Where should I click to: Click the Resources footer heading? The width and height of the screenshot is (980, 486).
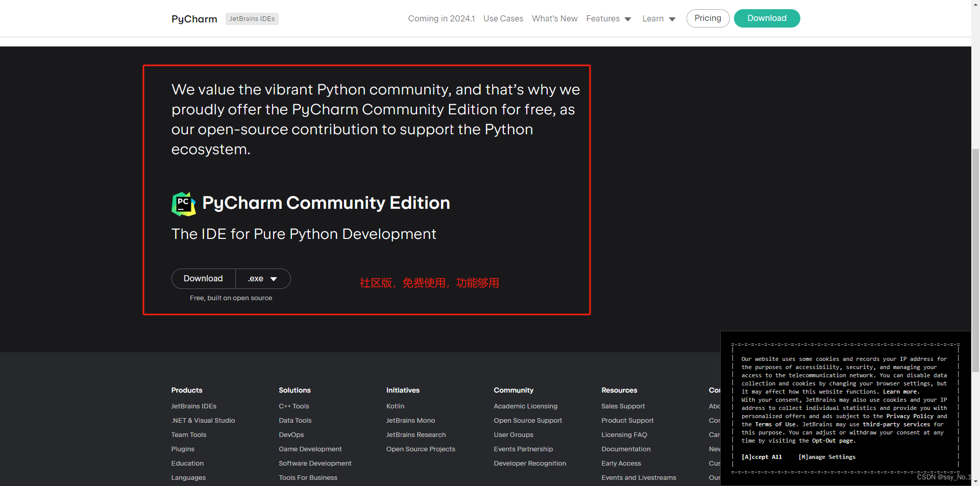(619, 390)
